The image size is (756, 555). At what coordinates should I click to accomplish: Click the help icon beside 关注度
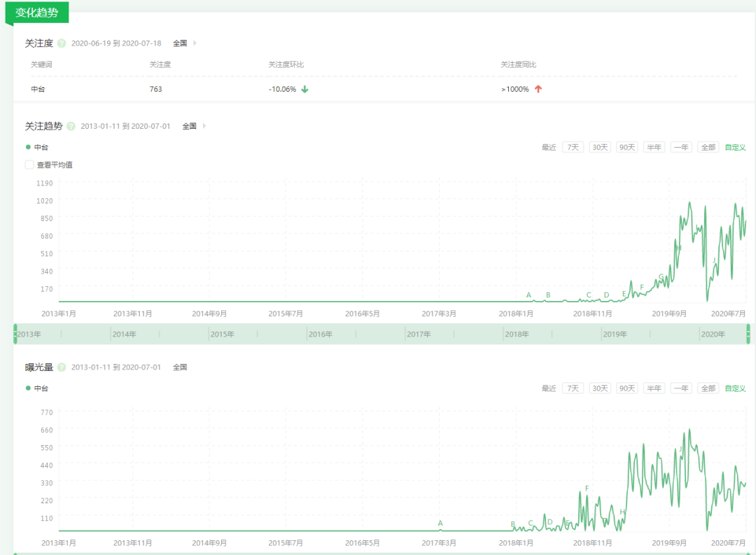tap(61, 43)
